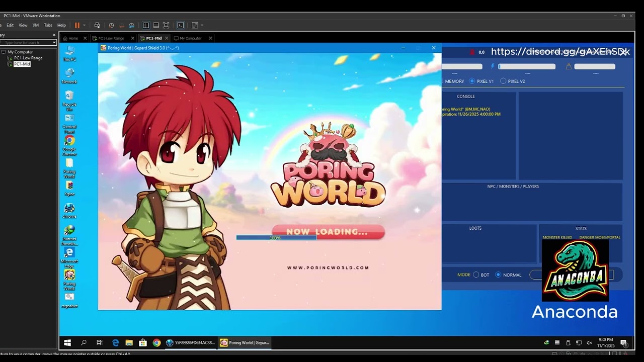
Task: Open the View menu in VMware
Action: (x=23, y=25)
